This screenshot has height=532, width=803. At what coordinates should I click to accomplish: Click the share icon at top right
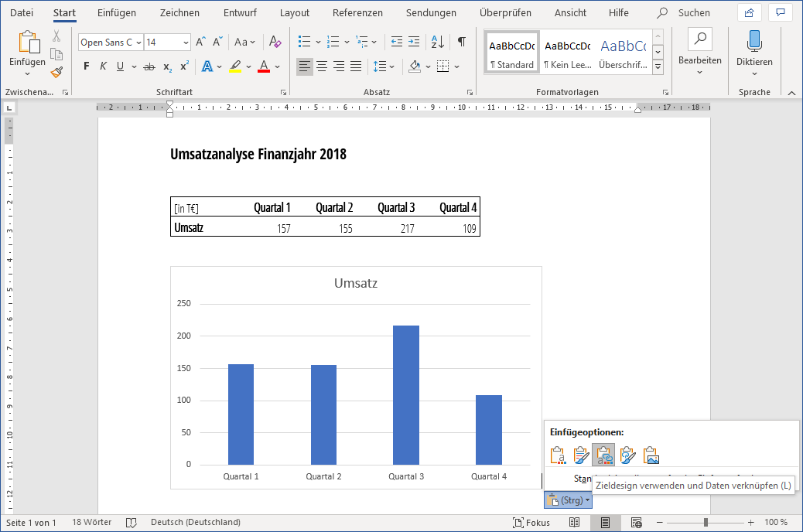click(x=749, y=13)
